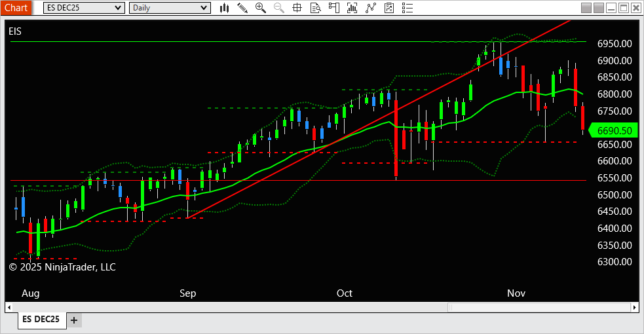Click the orange Chart title button
644x334 pixels.
pyautogui.click(x=16, y=8)
